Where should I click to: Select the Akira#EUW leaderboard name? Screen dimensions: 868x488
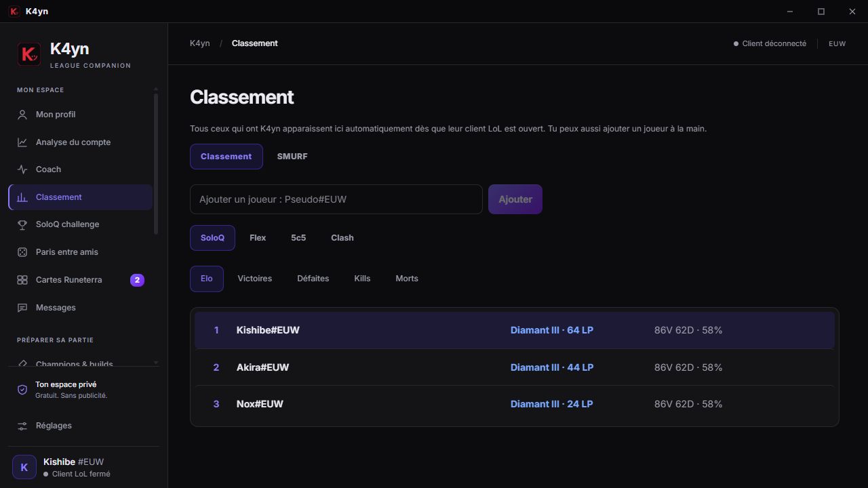(262, 367)
